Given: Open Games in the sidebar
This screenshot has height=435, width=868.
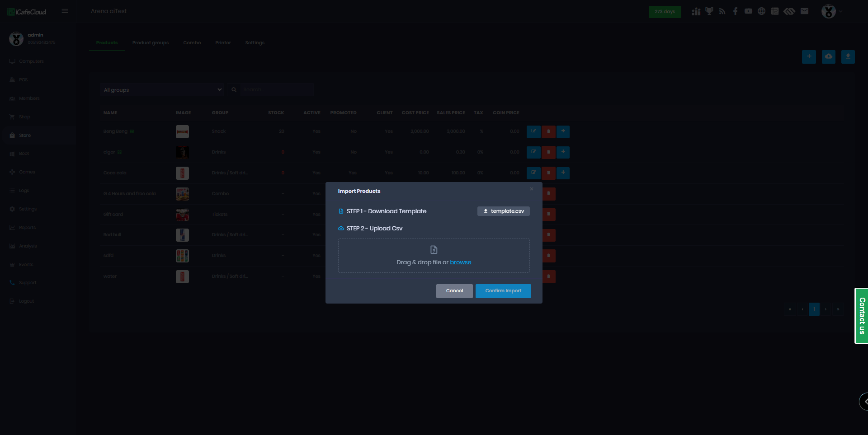Looking at the screenshot, I should click(x=27, y=172).
